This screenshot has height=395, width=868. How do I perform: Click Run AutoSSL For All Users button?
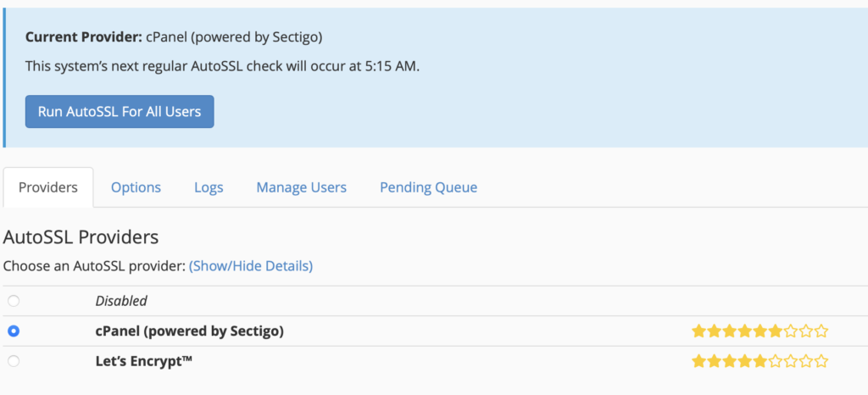pyautogui.click(x=120, y=111)
